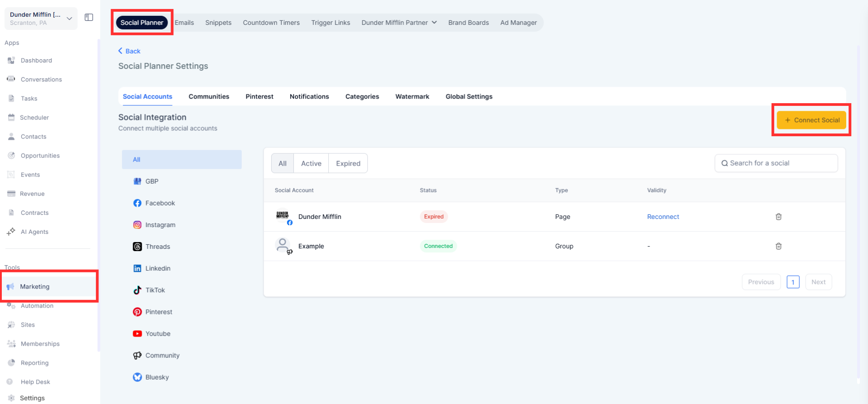Viewport: 868px width, 404px height.
Task: Click the Expired status badge
Action: coord(434,217)
